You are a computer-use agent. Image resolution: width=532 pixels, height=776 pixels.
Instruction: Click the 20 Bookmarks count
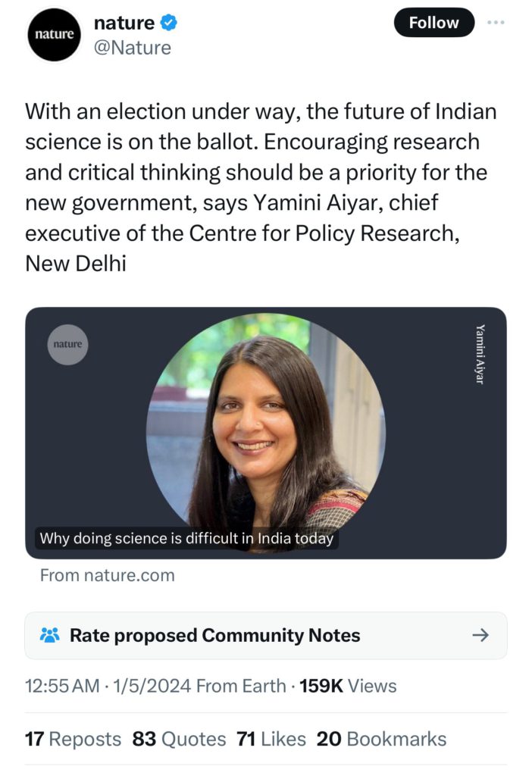381,739
